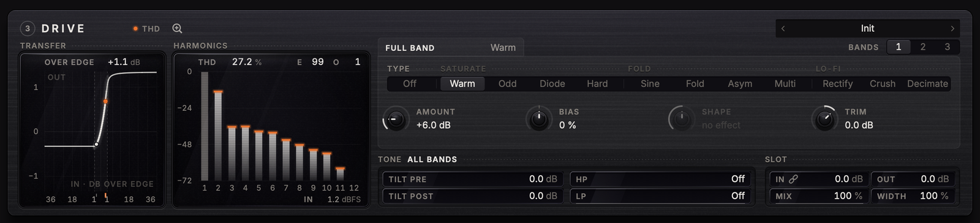Click the orange point on transfer curve
The image size is (980, 223).
click(x=105, y=101)
